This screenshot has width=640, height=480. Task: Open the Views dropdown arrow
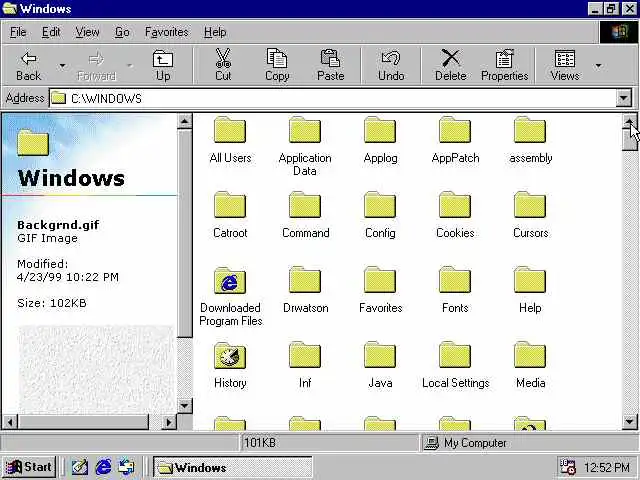click(x=598, y=65)
